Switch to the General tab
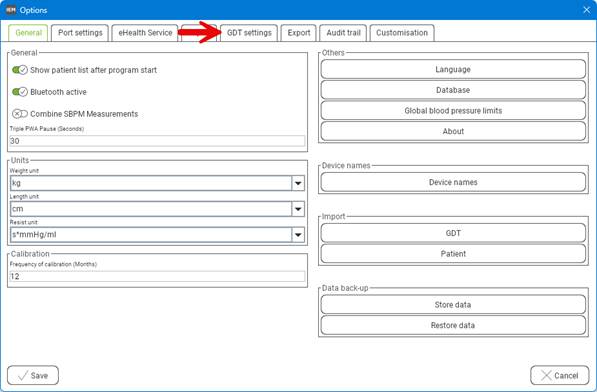597x392 pixels. pos(28,33)
